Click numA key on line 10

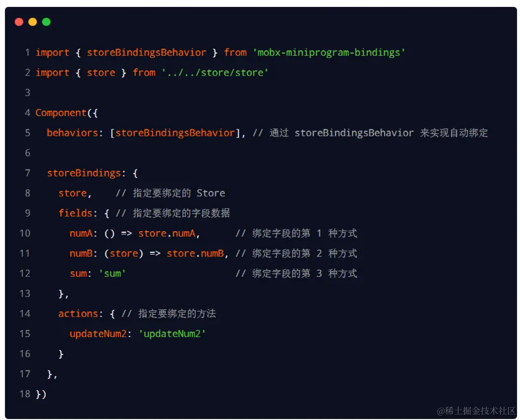click(x=81, y=233)
